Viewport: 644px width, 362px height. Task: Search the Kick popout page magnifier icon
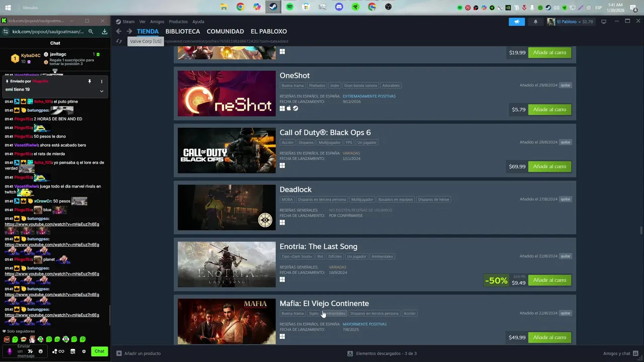tap(91, 31)
